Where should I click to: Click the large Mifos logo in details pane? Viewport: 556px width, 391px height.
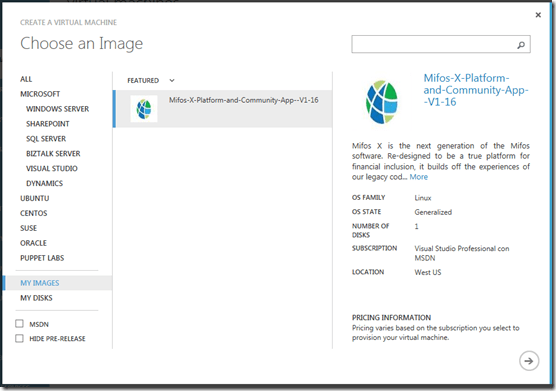coord(382,102)
